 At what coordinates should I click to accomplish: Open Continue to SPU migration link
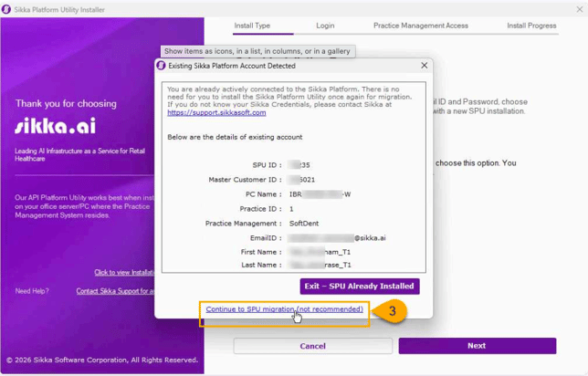[284, 309]
